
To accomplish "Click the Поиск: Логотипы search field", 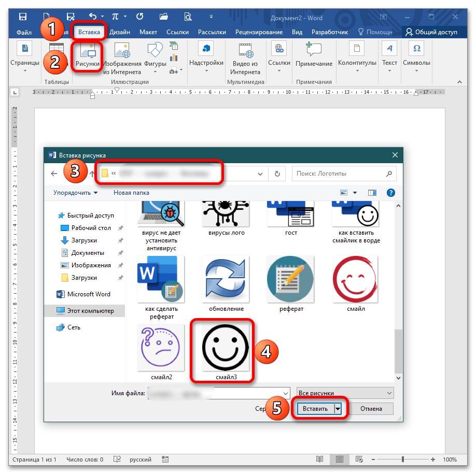I will (339, 174).
